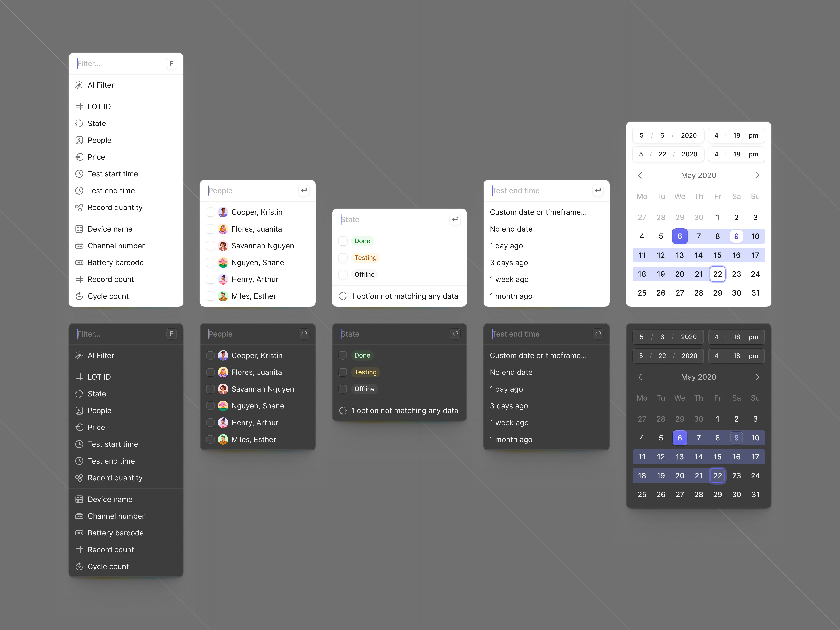Click the AI Filter magic wand icon in light menu
Viewport: 840px width, 630px height.
(x=79, y=85)
